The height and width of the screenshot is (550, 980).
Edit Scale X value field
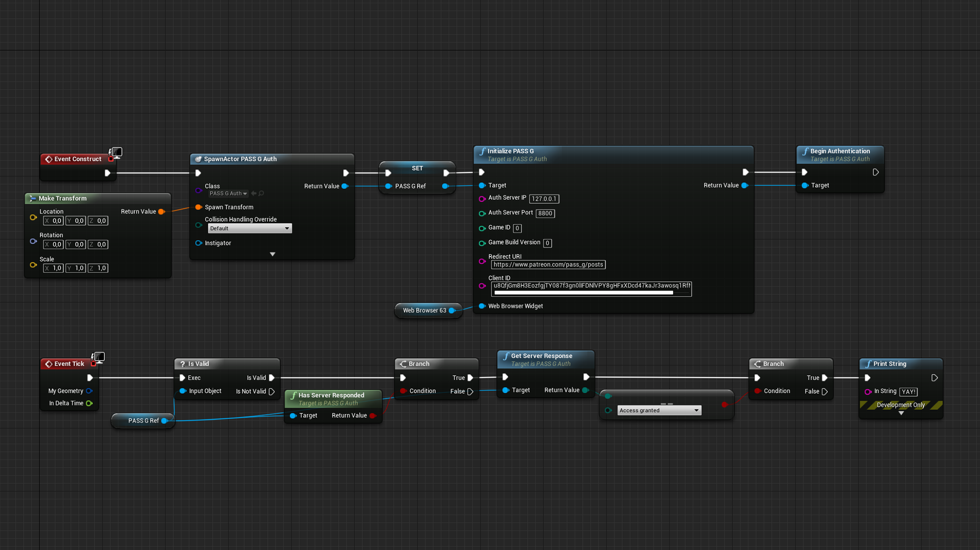tap(53, 268)
